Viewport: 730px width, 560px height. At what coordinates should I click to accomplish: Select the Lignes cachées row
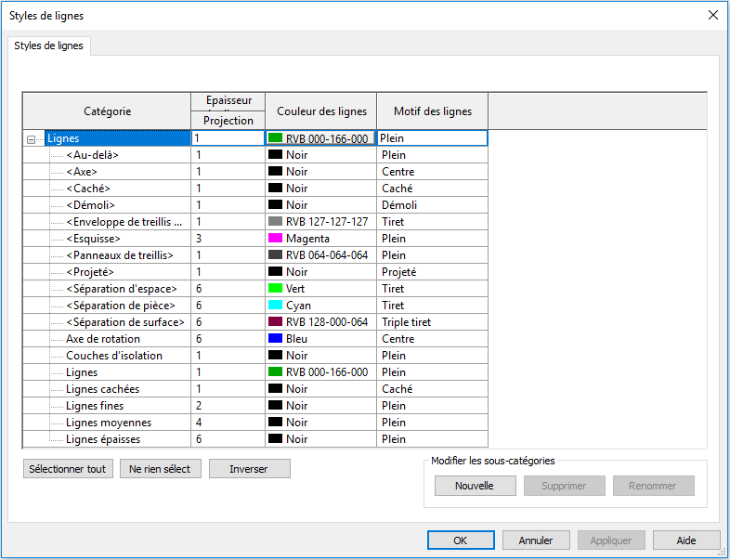[x=102, y=389]
